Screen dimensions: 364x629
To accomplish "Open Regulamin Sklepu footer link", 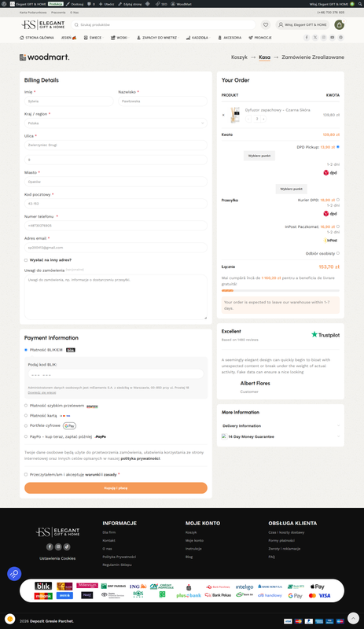I will (117, 565).
